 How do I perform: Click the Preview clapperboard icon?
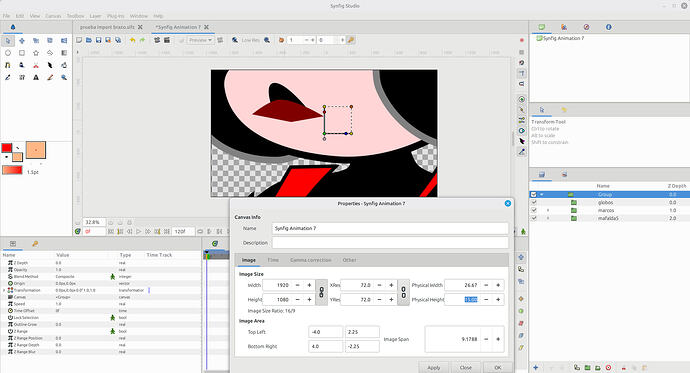tap(167, 40)
